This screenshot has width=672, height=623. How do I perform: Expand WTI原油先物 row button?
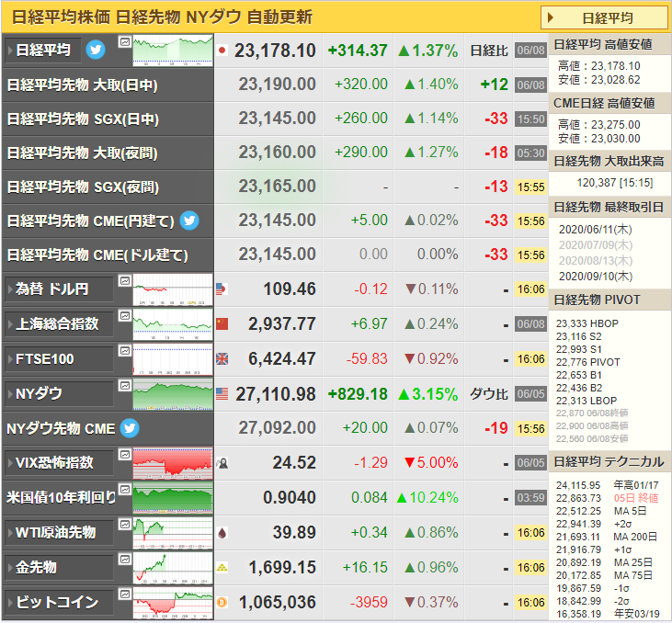click(59, 533)
